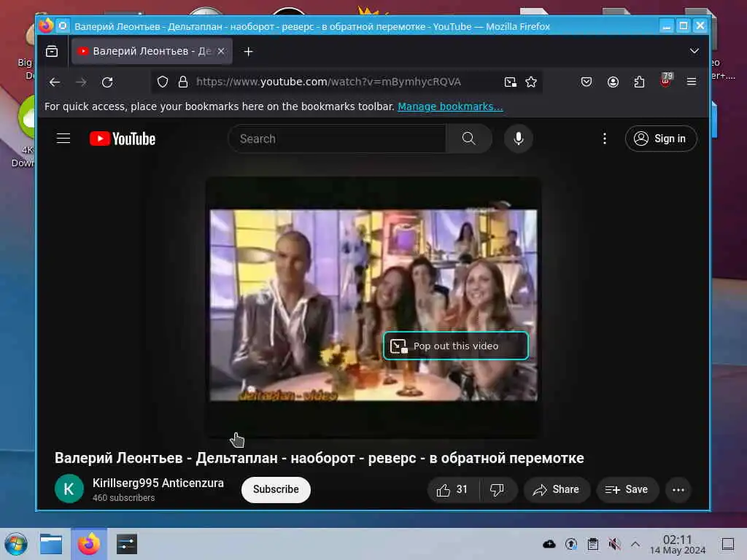Launch file manager from taskbar
The image size is (747, 560).
tap(51, 544)
